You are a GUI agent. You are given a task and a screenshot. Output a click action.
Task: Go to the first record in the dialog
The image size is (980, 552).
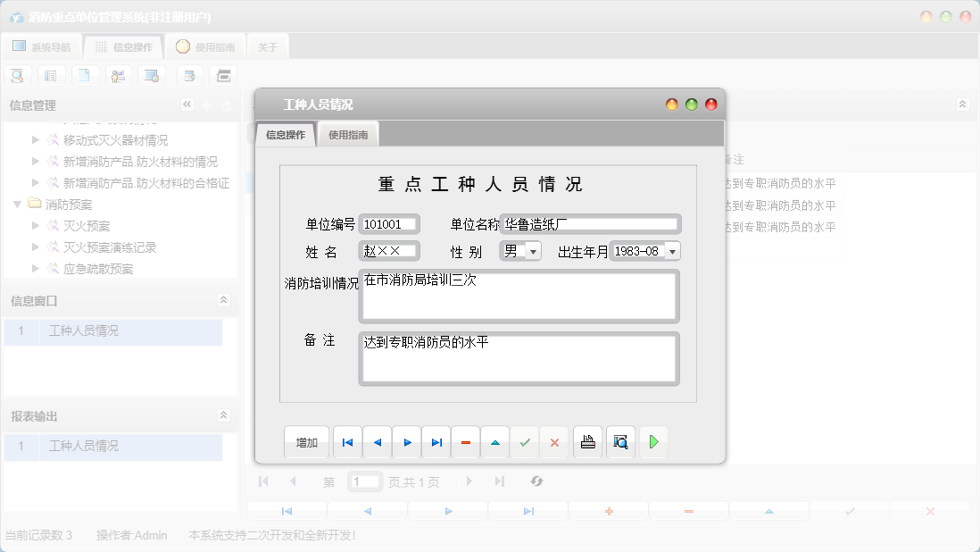pos(347,441)
